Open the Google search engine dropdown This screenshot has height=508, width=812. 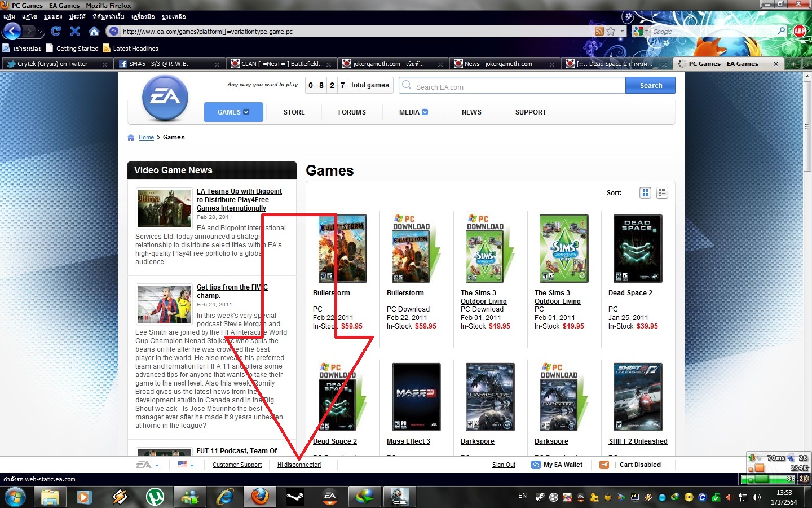641,32
